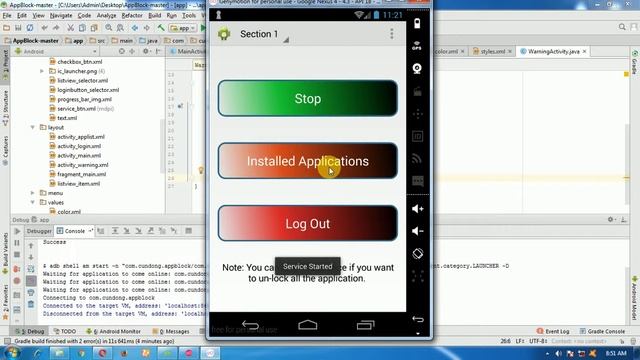640x360 pixels.
Task: Click the Save All toolbar icon
Action: pyautogui.click(x=18, y=28)
